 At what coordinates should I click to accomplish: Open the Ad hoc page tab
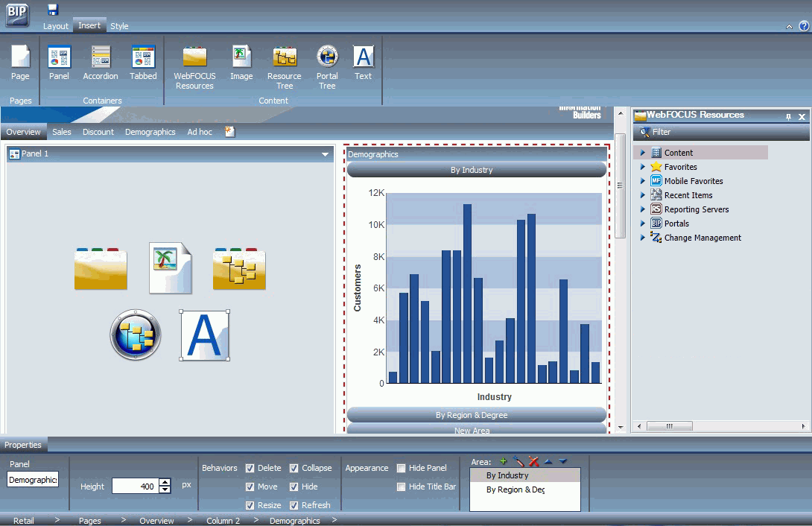200,132
